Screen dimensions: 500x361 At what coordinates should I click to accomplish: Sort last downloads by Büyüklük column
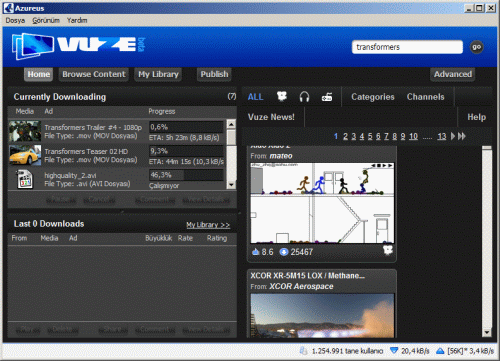tap(159, 238)
